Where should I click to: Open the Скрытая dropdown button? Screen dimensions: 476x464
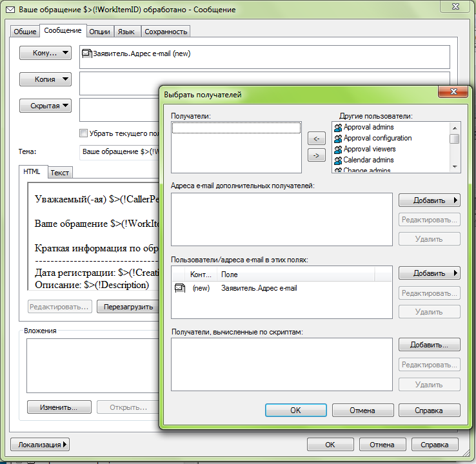46,106
